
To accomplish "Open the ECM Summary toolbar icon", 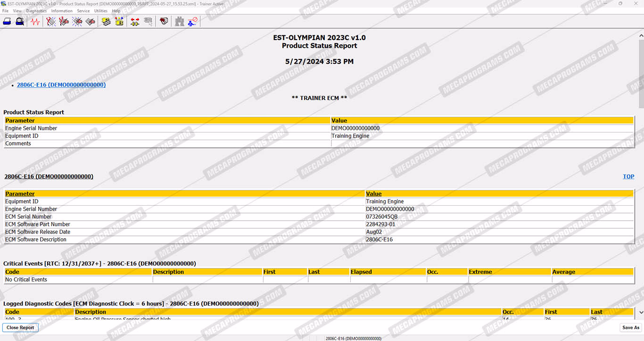I will click(x=106, y=21).
